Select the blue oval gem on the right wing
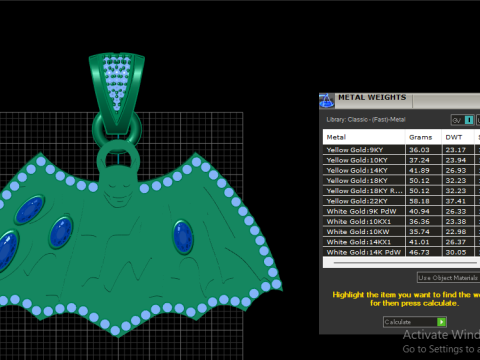The width and height of the screenshot is (480, 360). coord(183,237)
